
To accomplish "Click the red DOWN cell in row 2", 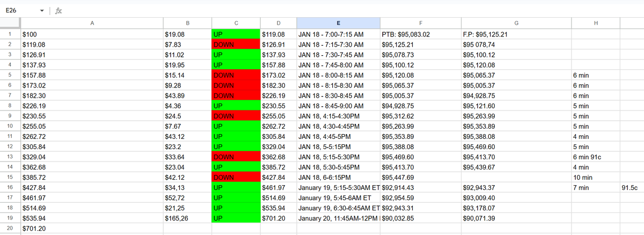I will [x=236, y=45].
